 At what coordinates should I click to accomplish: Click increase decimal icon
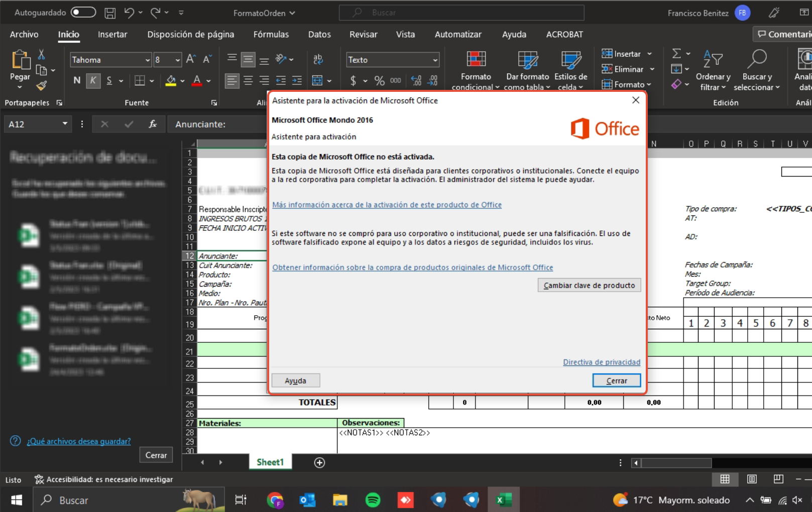416,80
